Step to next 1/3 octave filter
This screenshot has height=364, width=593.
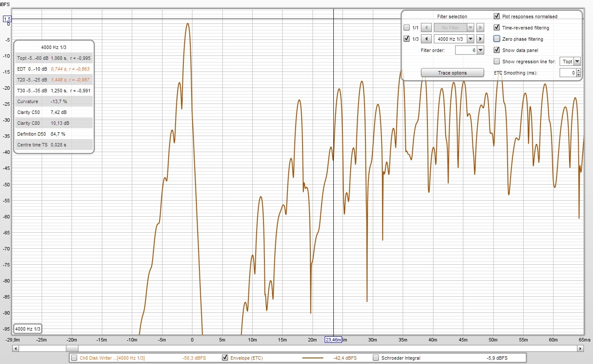click(480, 39)
